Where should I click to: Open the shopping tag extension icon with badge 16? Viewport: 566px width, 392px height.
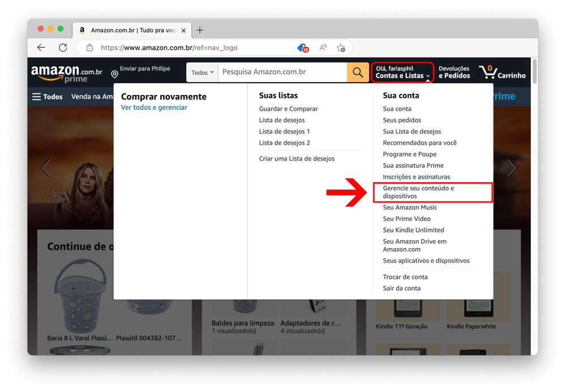click(x=303, y=48)
